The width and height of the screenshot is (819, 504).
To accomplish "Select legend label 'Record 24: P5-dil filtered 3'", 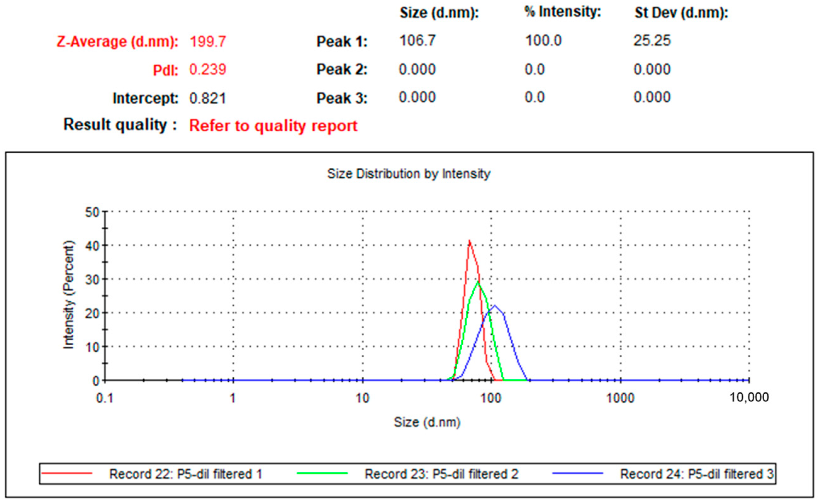I will (x=697, y=474).
